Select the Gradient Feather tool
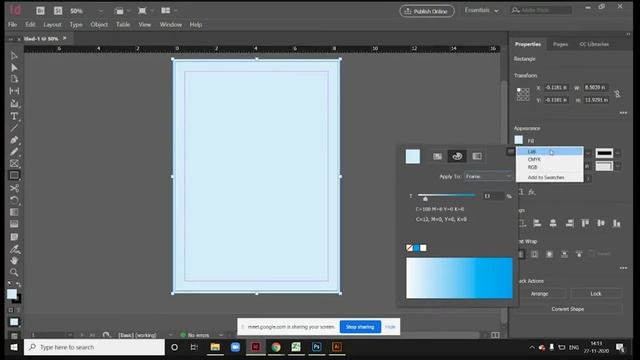Image resolution: width=640 pixels, height=360 pixels. click(x=14, y=224)
